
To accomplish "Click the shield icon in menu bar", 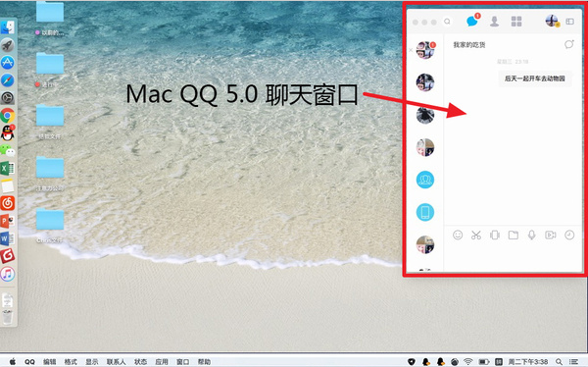I will (x=412, y=362).
